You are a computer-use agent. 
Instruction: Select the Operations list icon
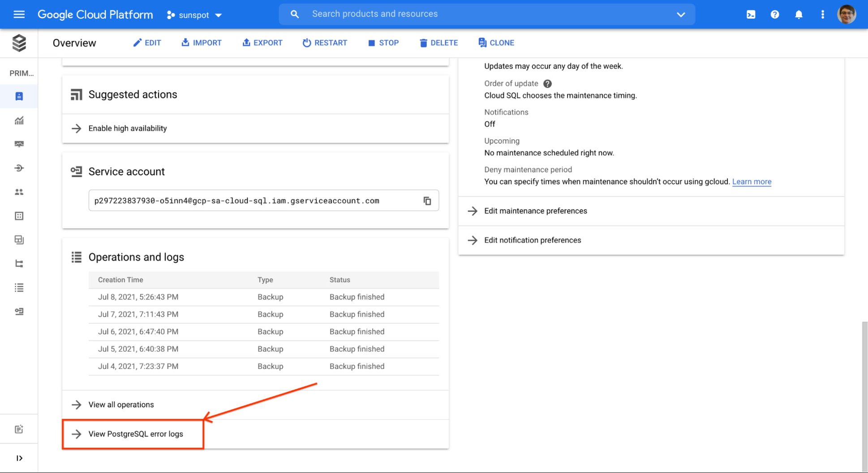[19, 287]
